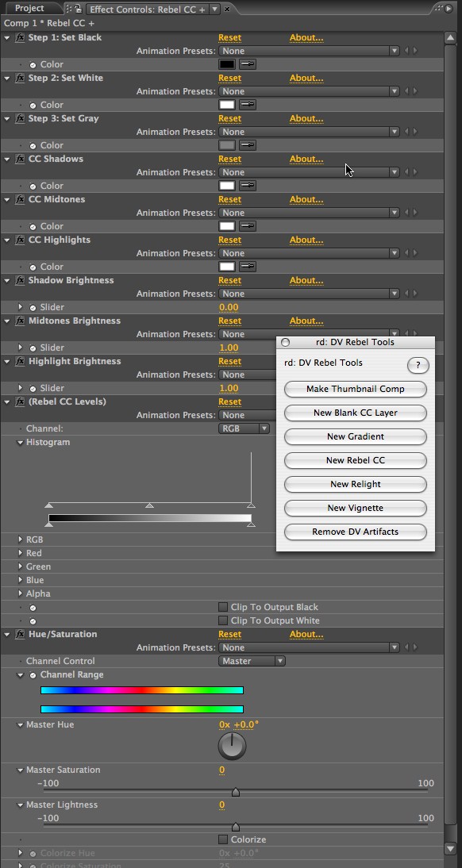This screenshot has width=462, height=868.
Task: Pick eyedropper for Step 1: Set Black color
Action: pyautogui.click(x=248, y=64)
